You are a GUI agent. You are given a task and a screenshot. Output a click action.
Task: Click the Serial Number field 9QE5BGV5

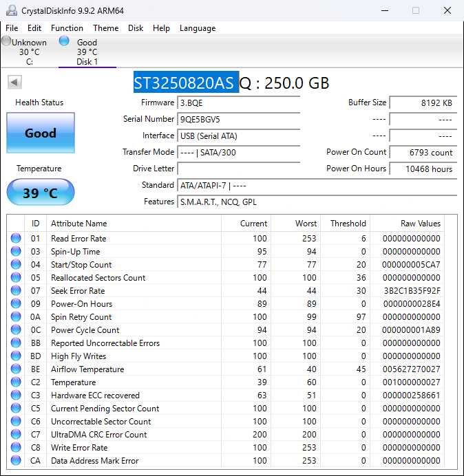pyautogui.click(x=238, y=119)
